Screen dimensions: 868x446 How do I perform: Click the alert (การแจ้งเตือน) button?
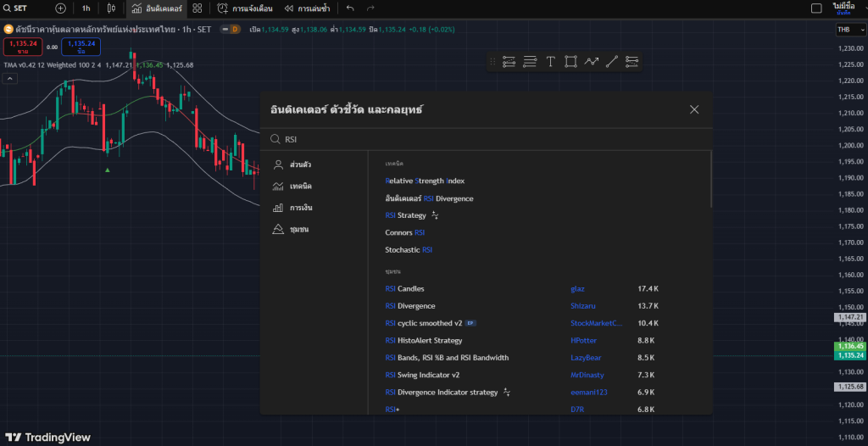point(245,8)
